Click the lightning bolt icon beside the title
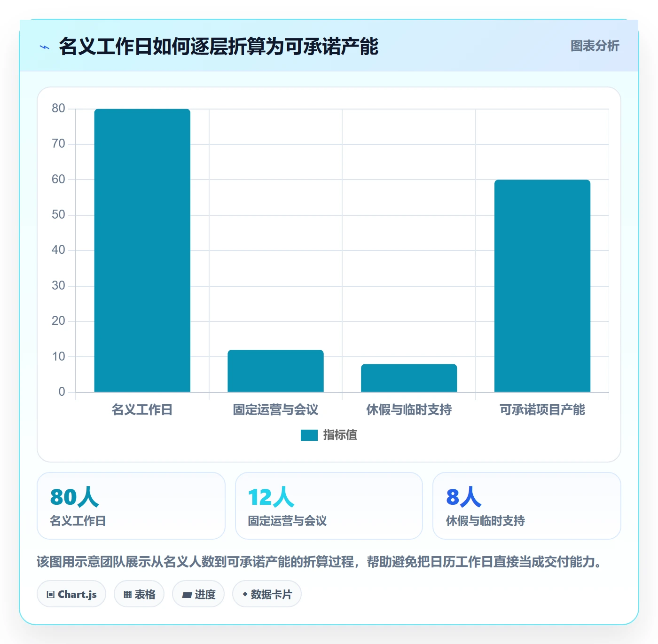Viewport: 658px width, 644px height. (x=45, y=47)
